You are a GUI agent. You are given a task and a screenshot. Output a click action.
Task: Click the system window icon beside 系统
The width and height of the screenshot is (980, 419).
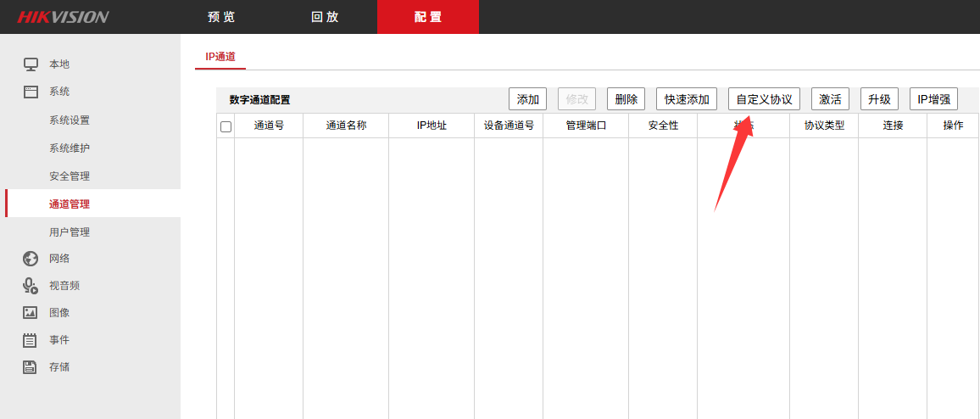(x=31, y=92)
